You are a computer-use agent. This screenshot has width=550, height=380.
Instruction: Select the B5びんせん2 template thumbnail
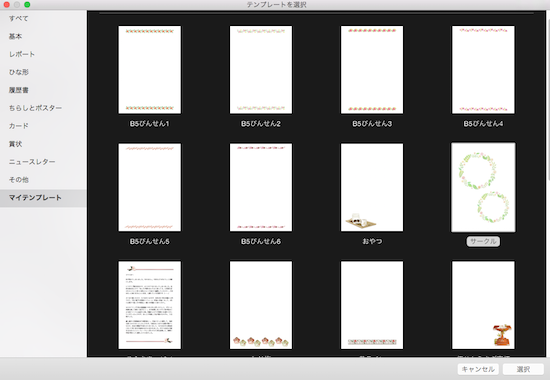click(261, 69)
